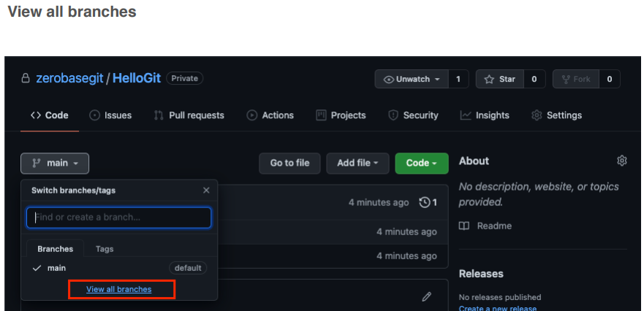Click the Private repository badge
This screenshot has height=311, width=644.
(184, 78)
